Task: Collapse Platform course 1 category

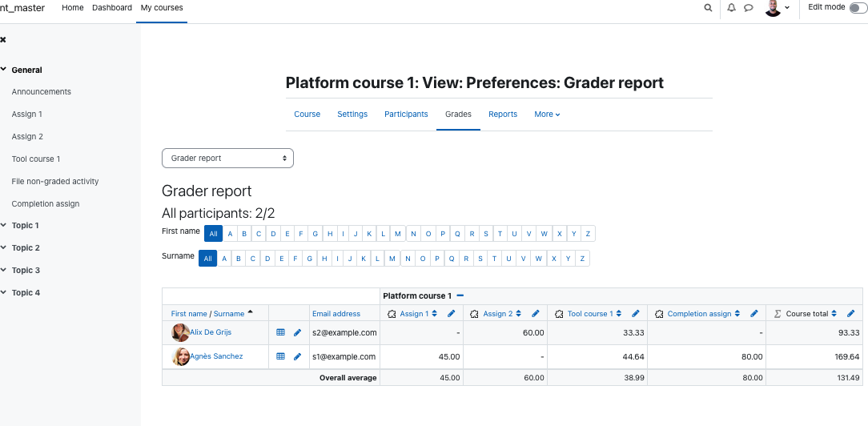Action: [460, 296]
